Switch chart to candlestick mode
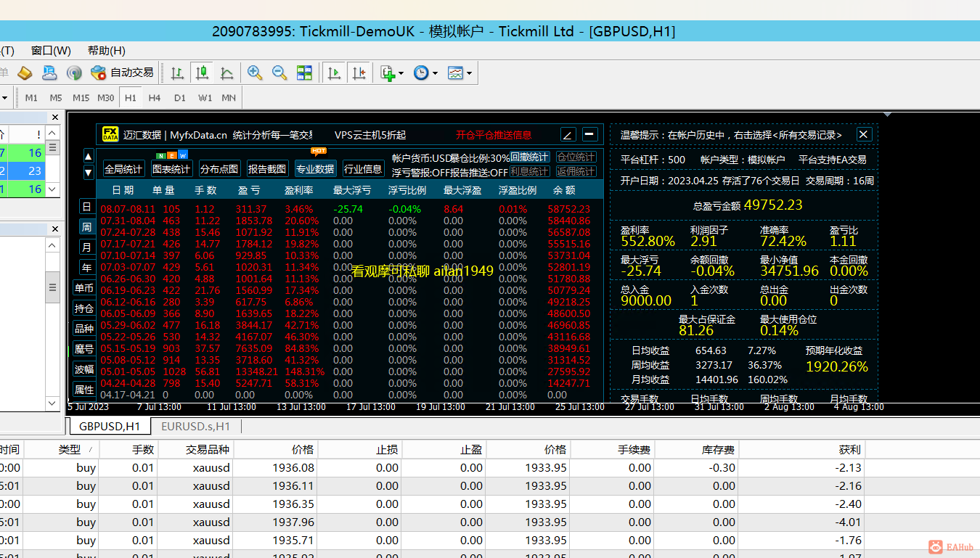The height and width of the screenshot is (558, 980). coord(202,73)
